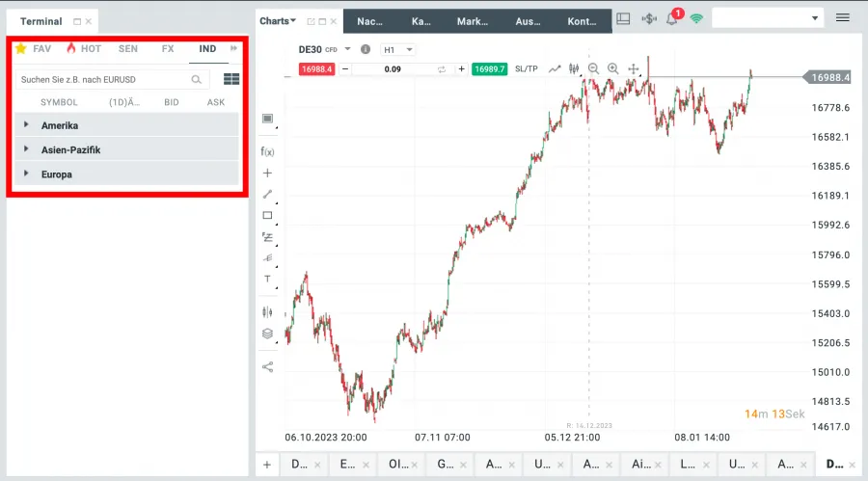Image resolution: width=868 pixels, height=481 pixels.
Task: Select the text annotation tool
Action: pos(268,280)
